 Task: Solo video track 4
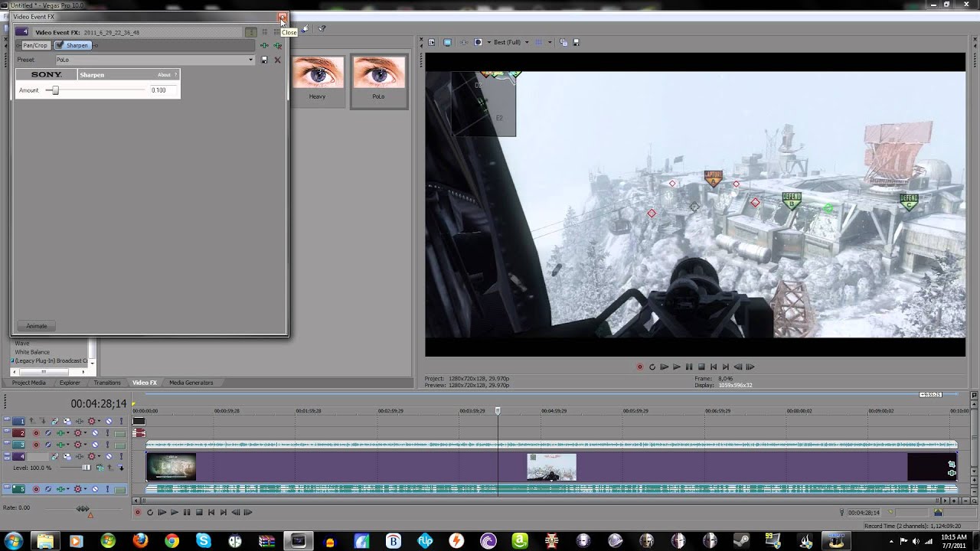coord(122,456)
